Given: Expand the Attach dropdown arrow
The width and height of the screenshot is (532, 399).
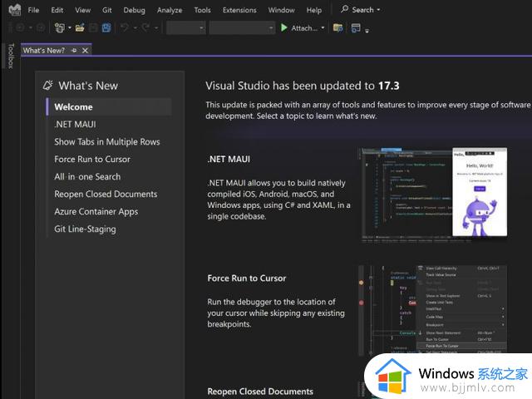Looking at the screenshot, I should pos(323,27).
